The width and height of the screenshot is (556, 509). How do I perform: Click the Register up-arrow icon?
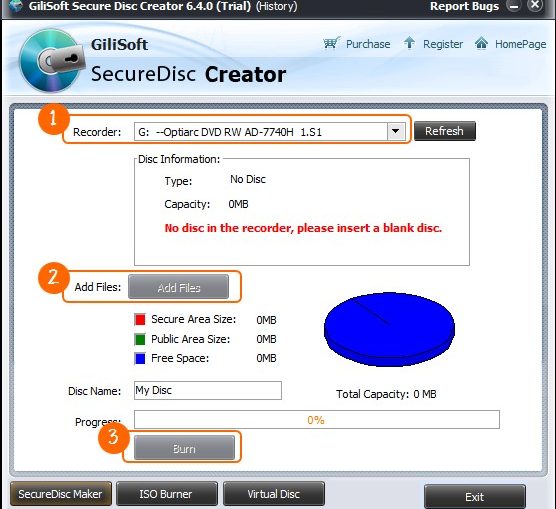pyautogui.click(x=409, y=43)
